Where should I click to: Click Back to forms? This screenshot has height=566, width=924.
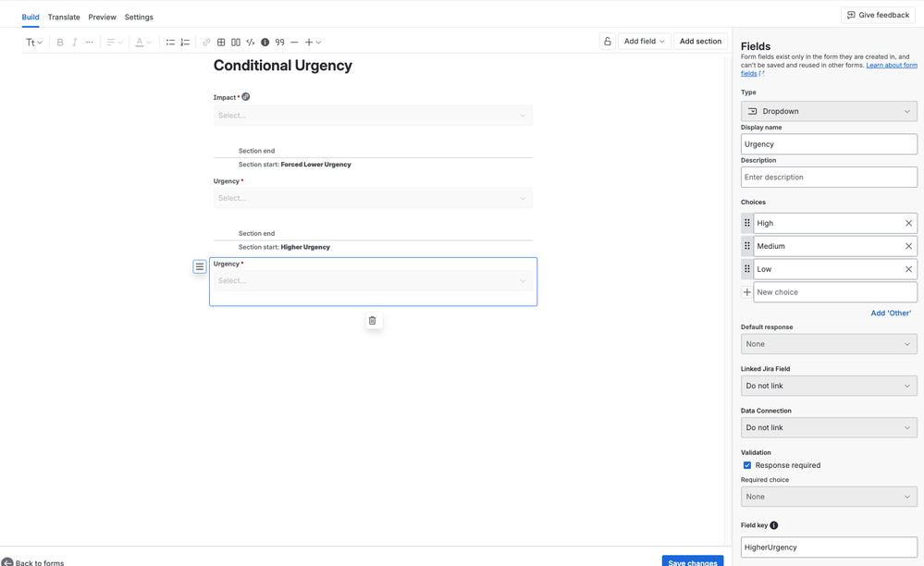(x=33, y=562)
